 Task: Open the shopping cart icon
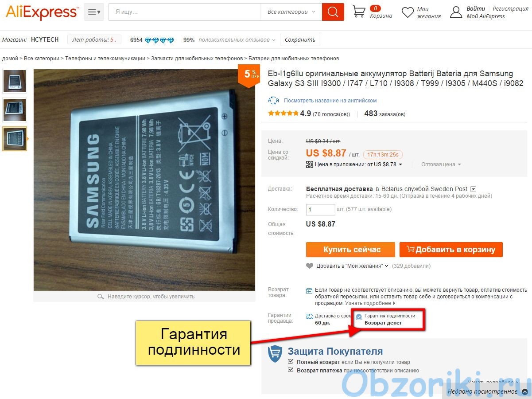359,12
